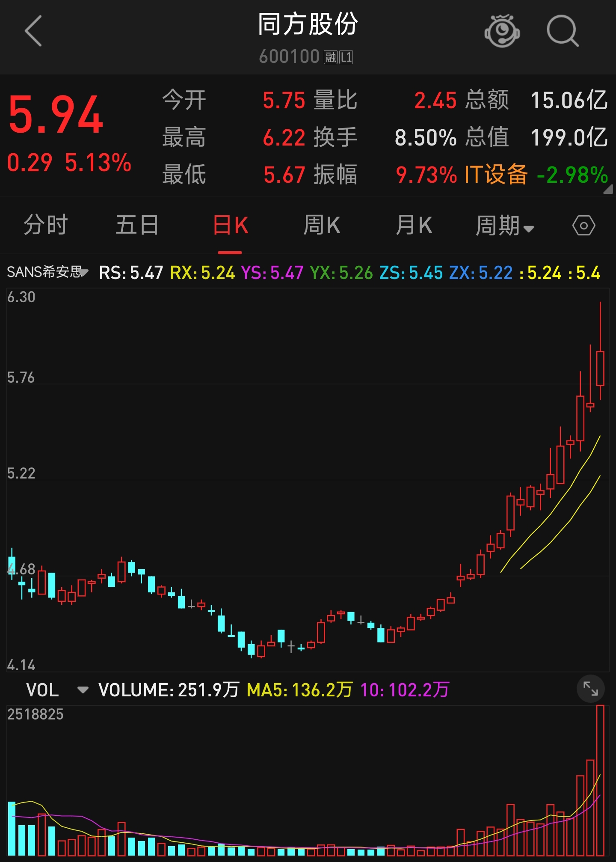Tap 总额 value 15.06亿
Image resolution: width=616 pixels, height=862 pixels.
pos(569,101)
